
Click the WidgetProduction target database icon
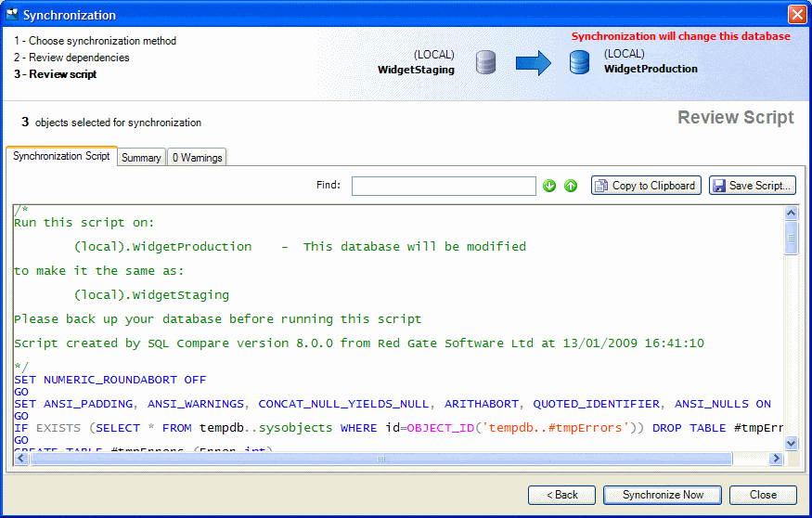pyautogui.click(x=579, y=62)
